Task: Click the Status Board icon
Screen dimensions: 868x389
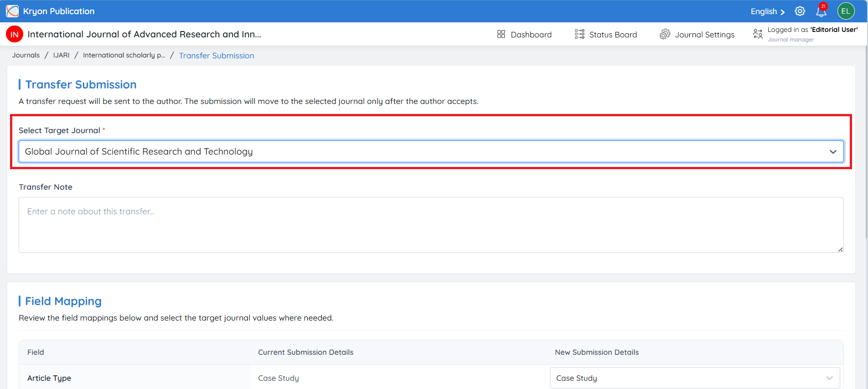Action: (580, 34)
